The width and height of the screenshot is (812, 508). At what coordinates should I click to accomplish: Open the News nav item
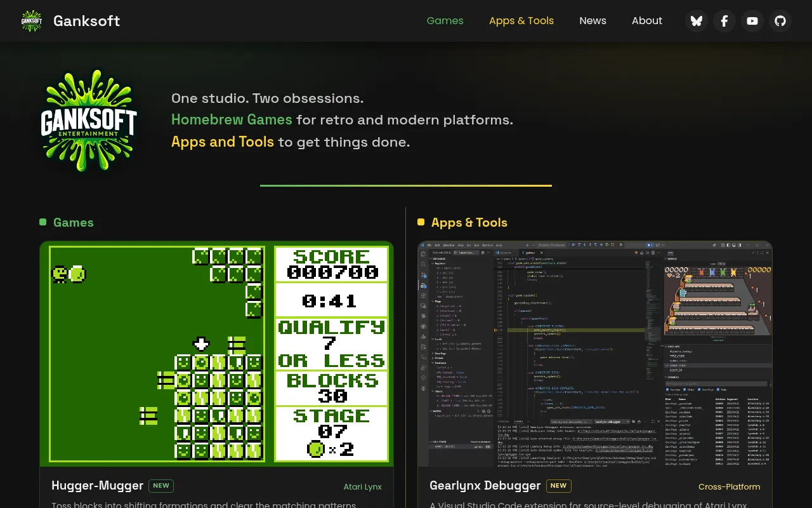[593, 21]
